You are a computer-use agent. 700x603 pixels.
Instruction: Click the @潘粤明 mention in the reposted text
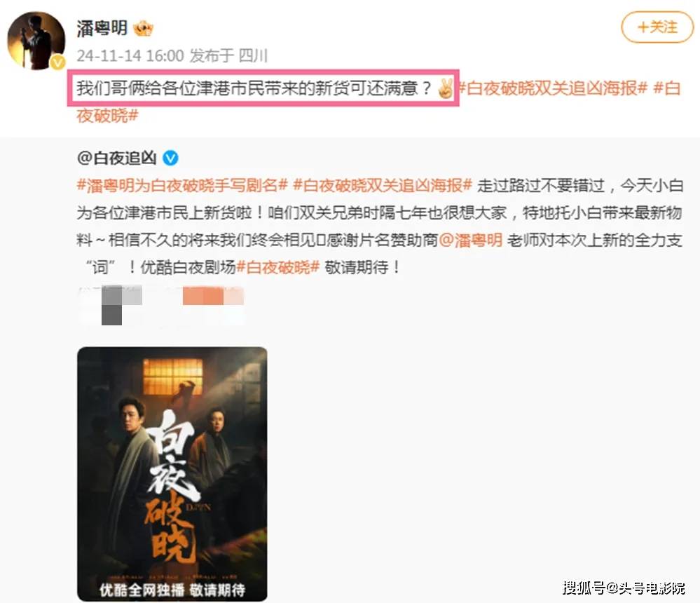pos(471,240)
